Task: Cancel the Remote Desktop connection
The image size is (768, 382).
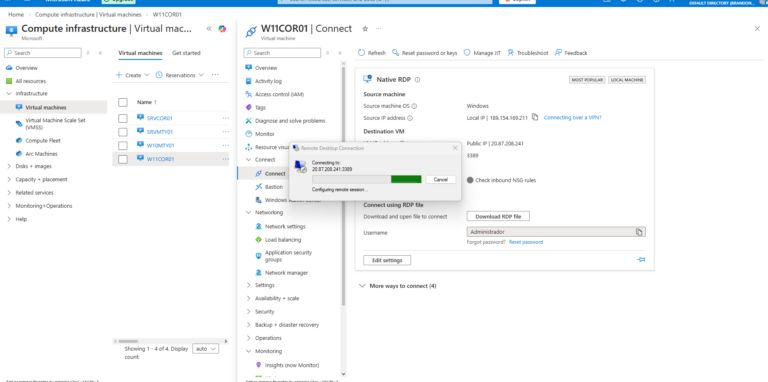Action: tap(440, 179)
